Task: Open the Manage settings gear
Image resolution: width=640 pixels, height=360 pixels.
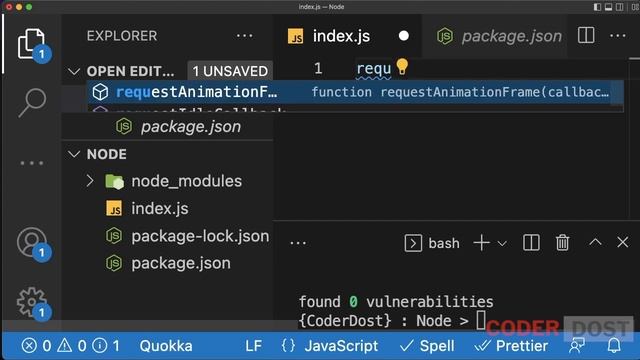Action: [x=32, y=302]
